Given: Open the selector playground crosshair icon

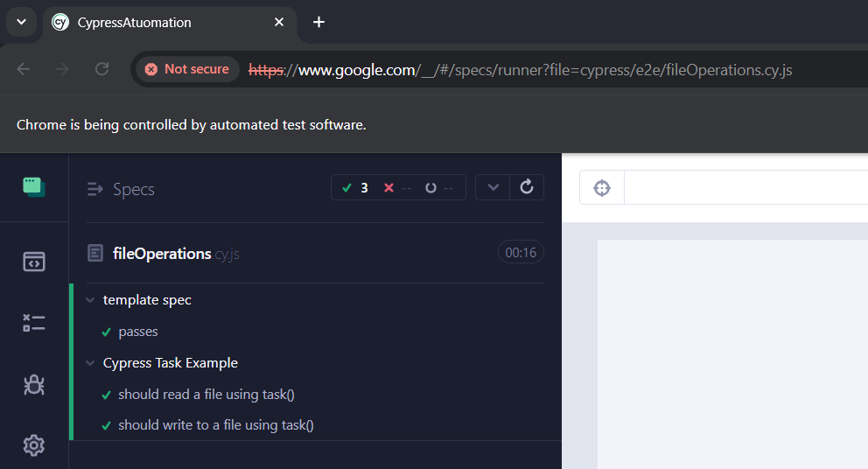Looking at the screenshot, I should pos(602,188).
